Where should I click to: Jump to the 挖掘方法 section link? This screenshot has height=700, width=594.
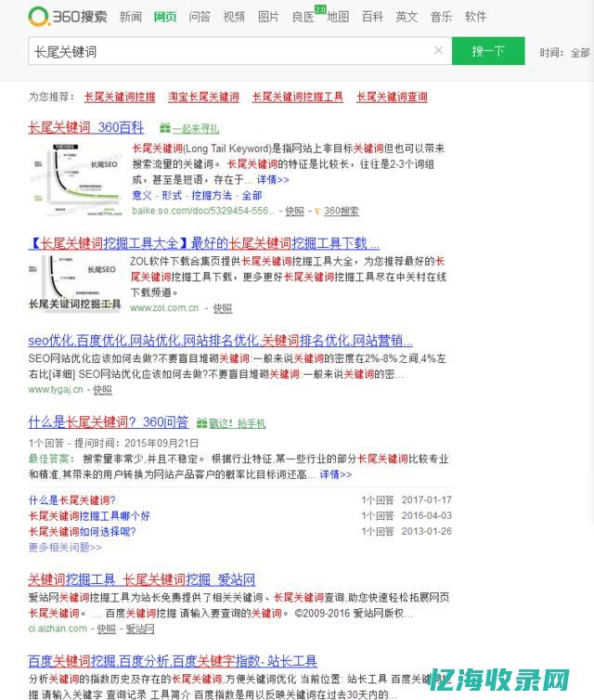(212, 196)
